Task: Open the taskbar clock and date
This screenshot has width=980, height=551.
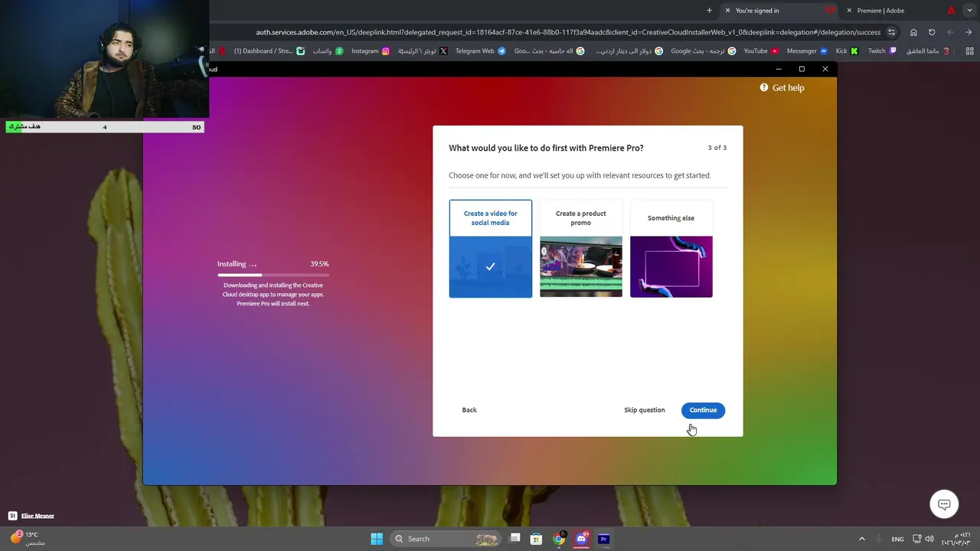Action: (956, 539)
